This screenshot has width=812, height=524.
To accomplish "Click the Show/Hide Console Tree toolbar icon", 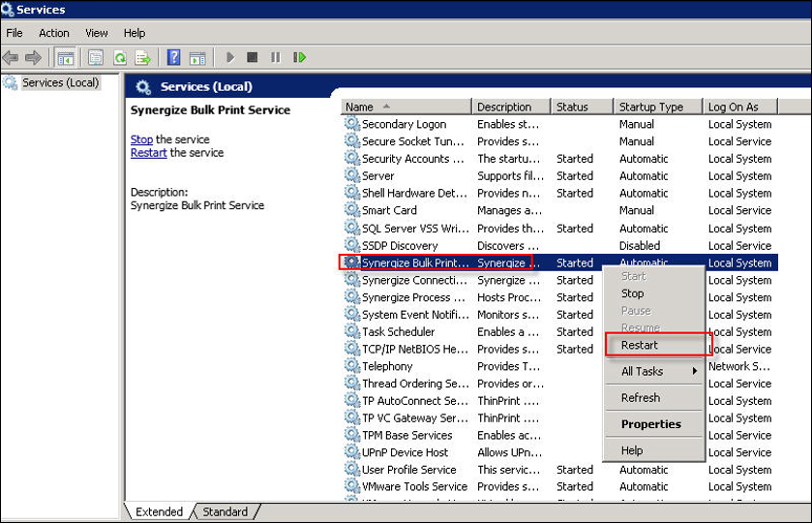I will pos(66,58).
